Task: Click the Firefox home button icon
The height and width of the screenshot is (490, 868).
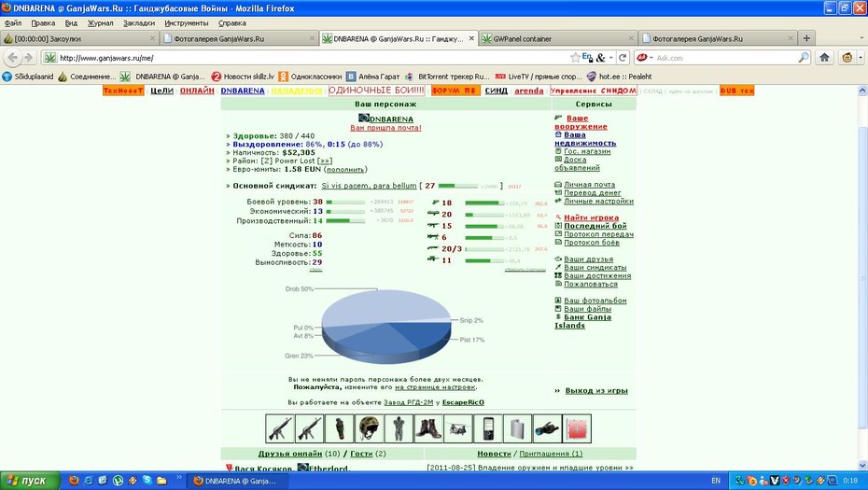Action: 824,58
